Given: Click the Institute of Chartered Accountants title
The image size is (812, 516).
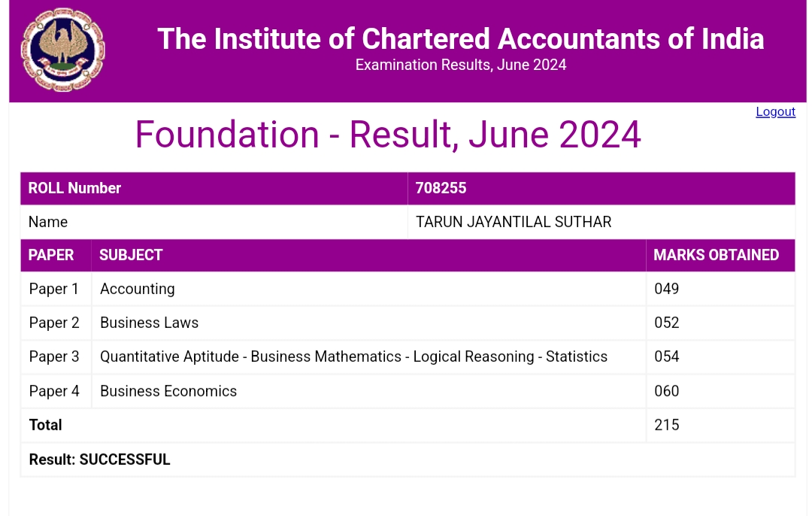Looking at the screenshot, I should [x=460, y=39].
